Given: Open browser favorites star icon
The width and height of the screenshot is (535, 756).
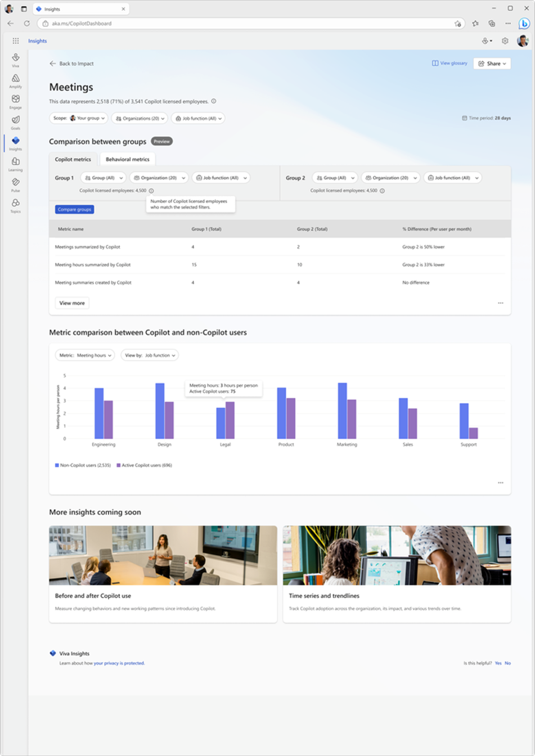Looking at the screenshot, I should pos(475,24).
